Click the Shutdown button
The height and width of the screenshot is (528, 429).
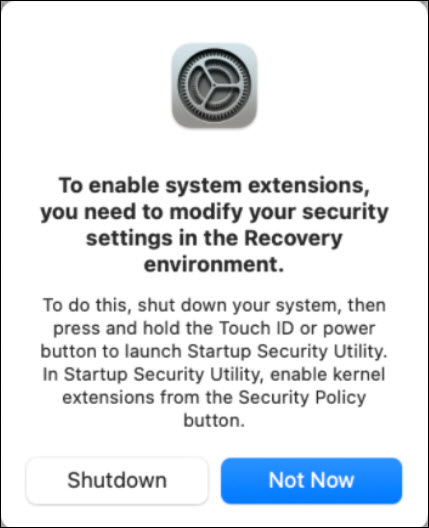pyautogui.click(x=117, y=480)
